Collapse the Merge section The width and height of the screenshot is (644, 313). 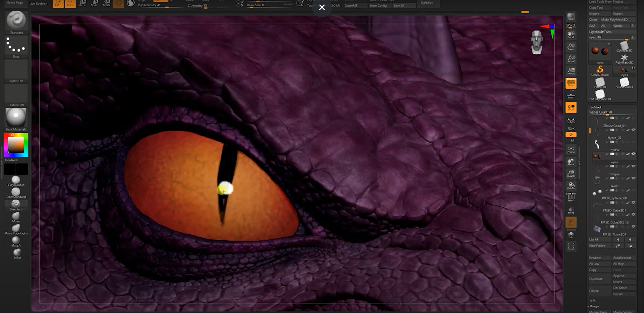click(594, 306)
